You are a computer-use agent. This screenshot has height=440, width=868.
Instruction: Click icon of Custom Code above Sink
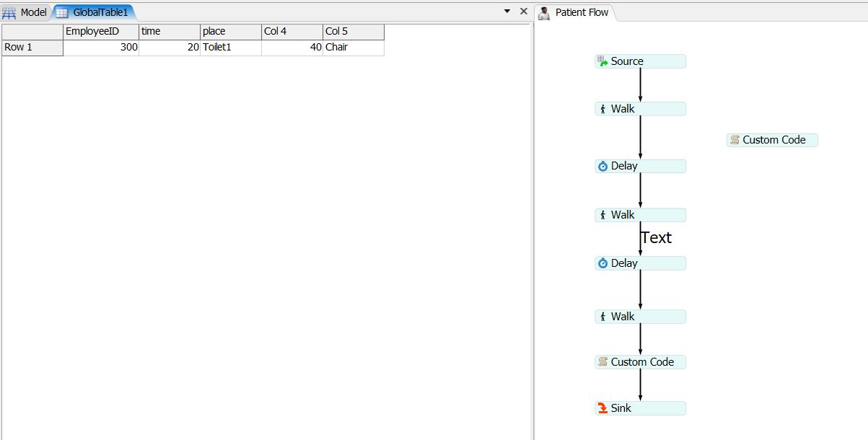(x=602, y=362)
